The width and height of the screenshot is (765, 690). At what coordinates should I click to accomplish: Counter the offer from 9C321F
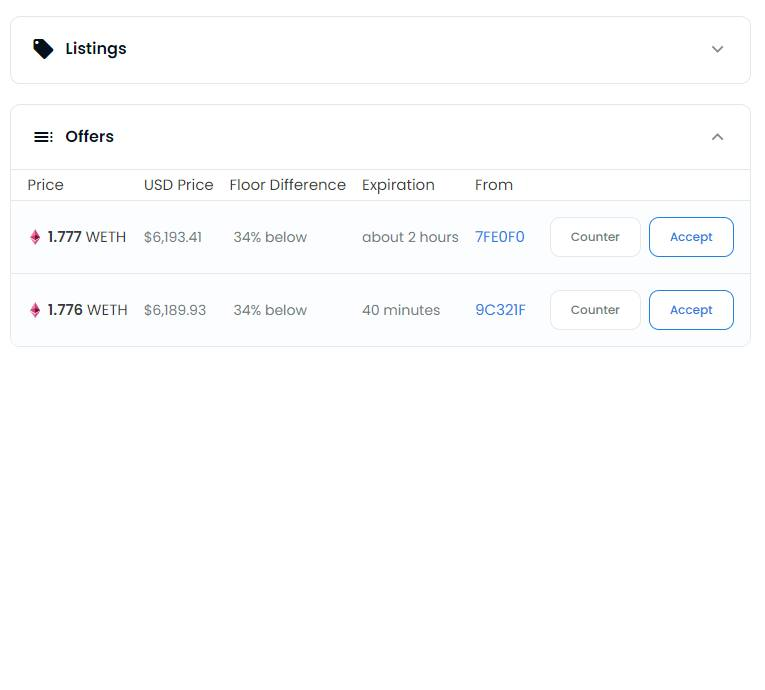[x=595, y=310]
